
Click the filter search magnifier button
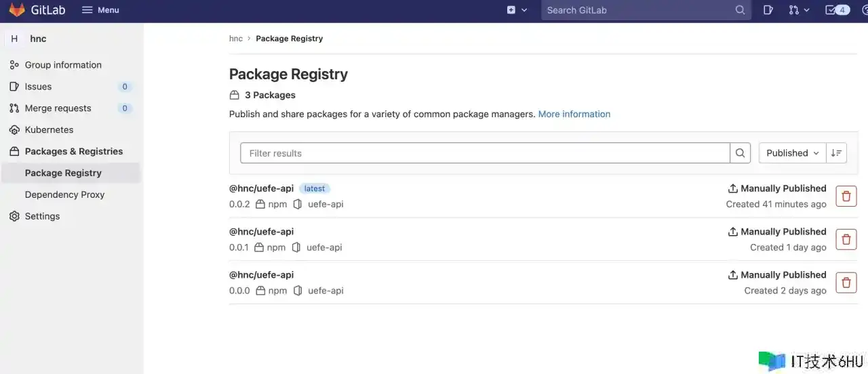pos(741,153)
